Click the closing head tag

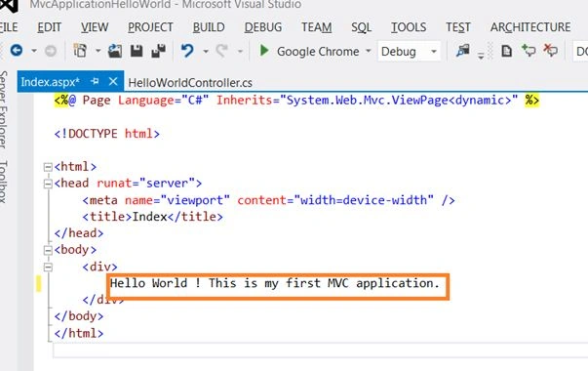(79, 233)
